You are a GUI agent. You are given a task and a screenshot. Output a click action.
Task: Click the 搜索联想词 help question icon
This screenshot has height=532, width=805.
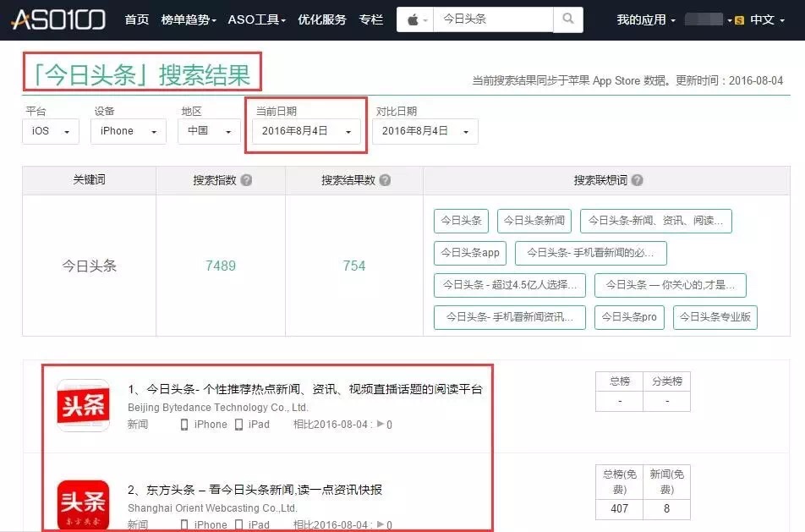tap(637, 180)
